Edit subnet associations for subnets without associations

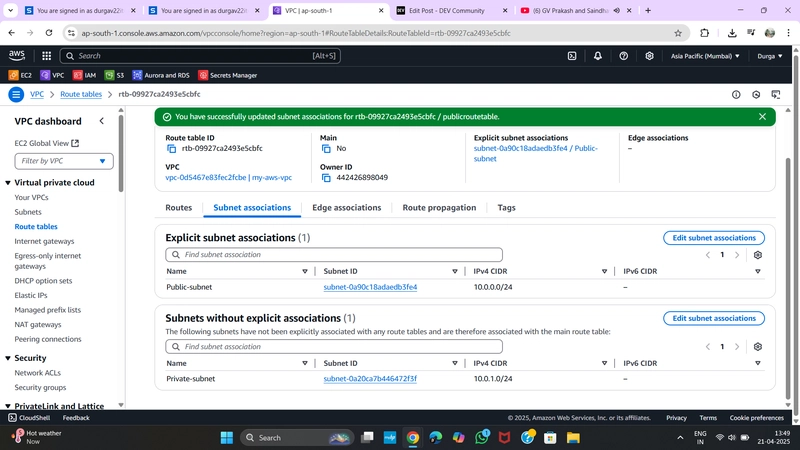(714, 318)
